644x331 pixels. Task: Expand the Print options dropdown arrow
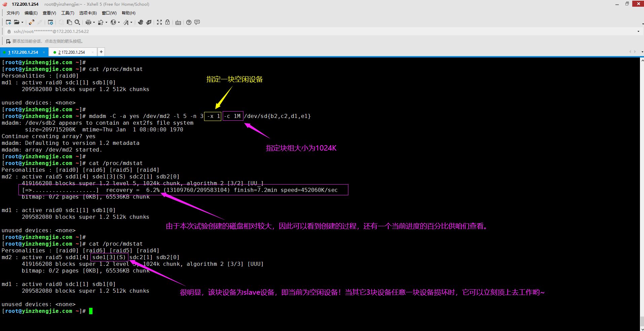(94, 22)
